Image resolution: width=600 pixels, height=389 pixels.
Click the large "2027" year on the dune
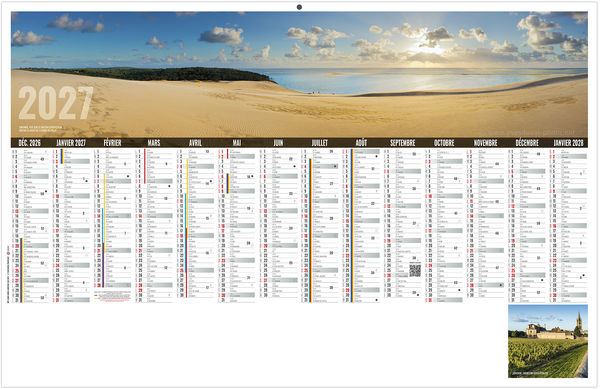click(x=56, y=103)
